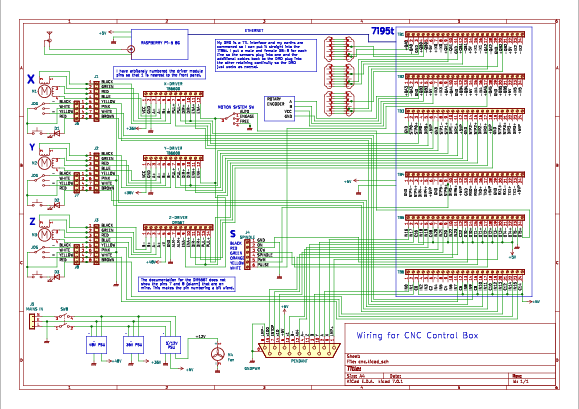
Task: Select the 5/12V PSU block
Action: click(x=170, y=345)
